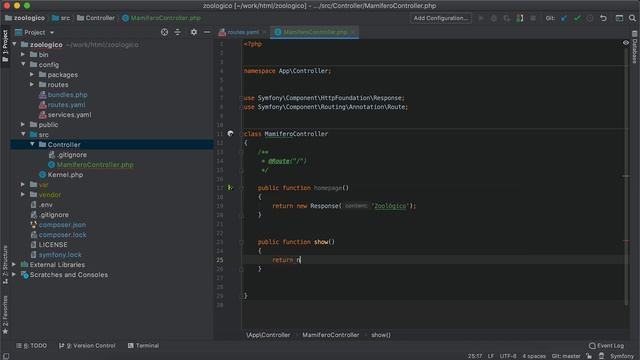
Task: Click Symfony in the status bar
Action: [x=622, y=356]
